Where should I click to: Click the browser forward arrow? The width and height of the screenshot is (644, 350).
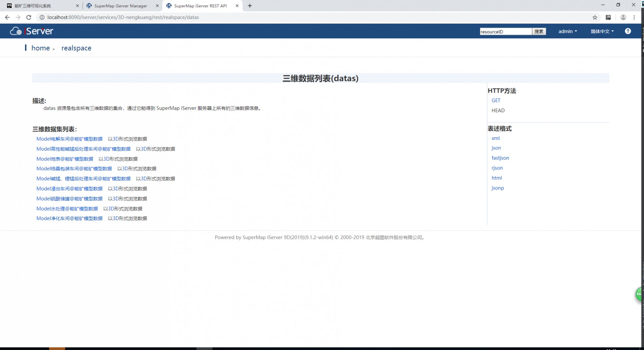pos(18,17)
